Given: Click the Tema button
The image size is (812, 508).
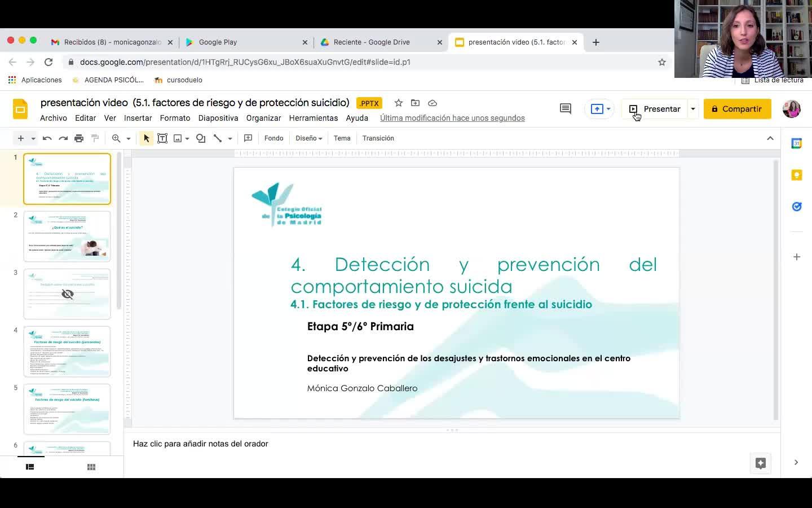Looking at the screenshot, I should tap(342, 138).
